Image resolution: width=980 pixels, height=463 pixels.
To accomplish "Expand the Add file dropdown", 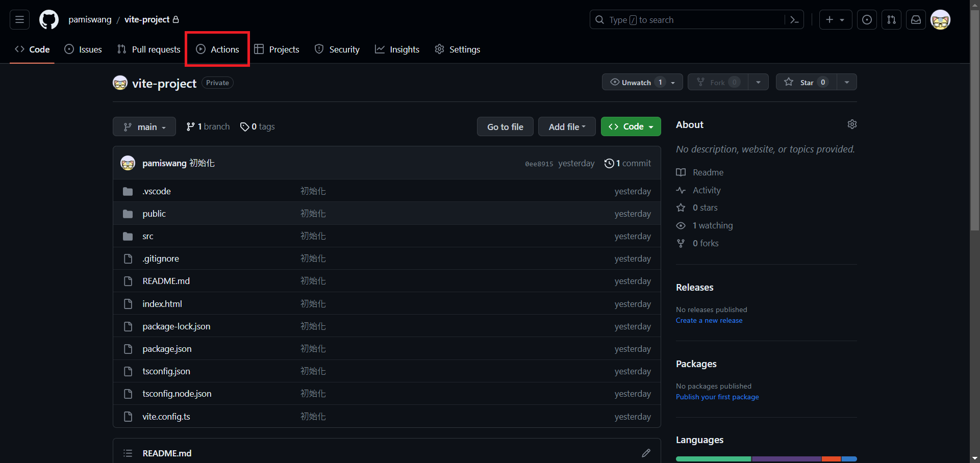I will point(567,126).
